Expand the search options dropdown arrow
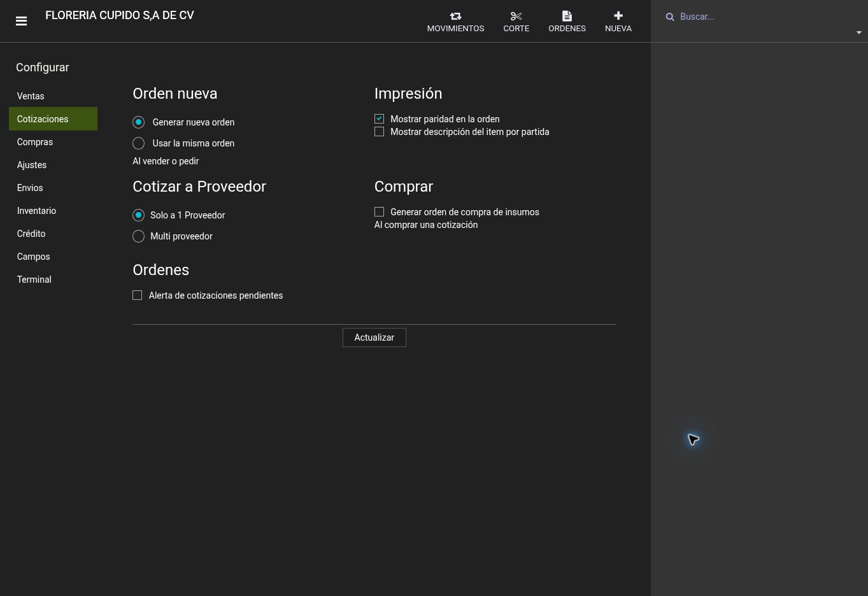The image size is (868, 596). pos(858,32)
